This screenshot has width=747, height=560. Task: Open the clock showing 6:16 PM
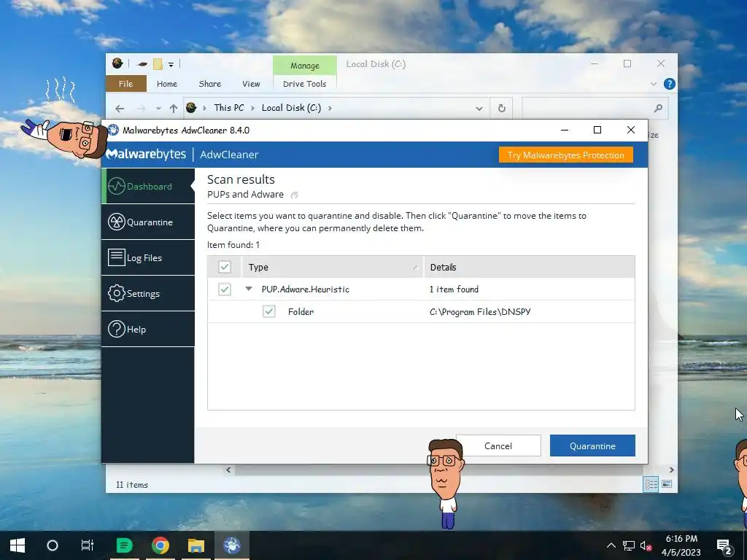coord(681,545)
